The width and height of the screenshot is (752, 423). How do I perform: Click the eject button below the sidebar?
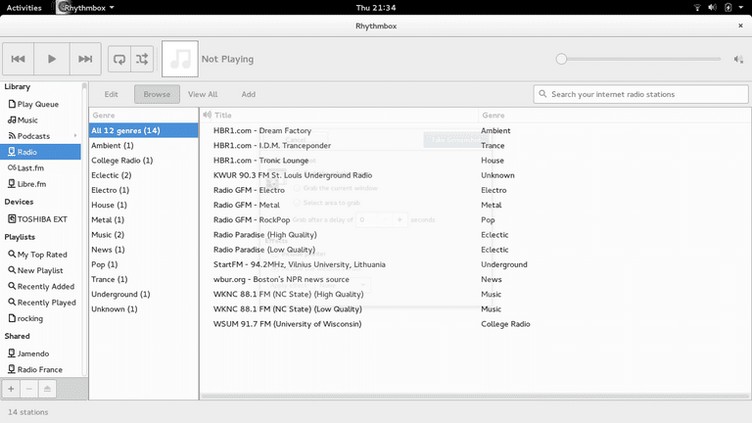click(x=47, y=389)
